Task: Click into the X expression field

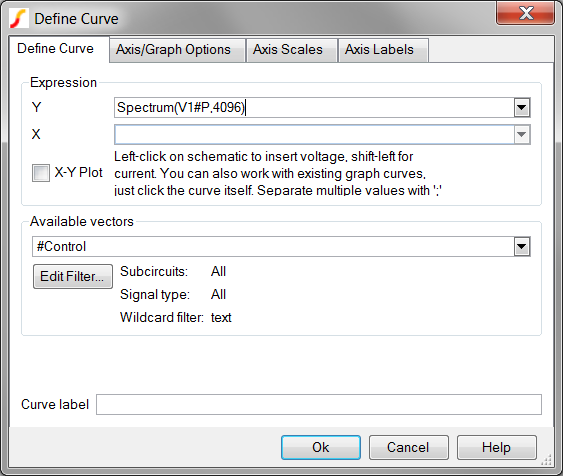Action: [x=314, y=135]
